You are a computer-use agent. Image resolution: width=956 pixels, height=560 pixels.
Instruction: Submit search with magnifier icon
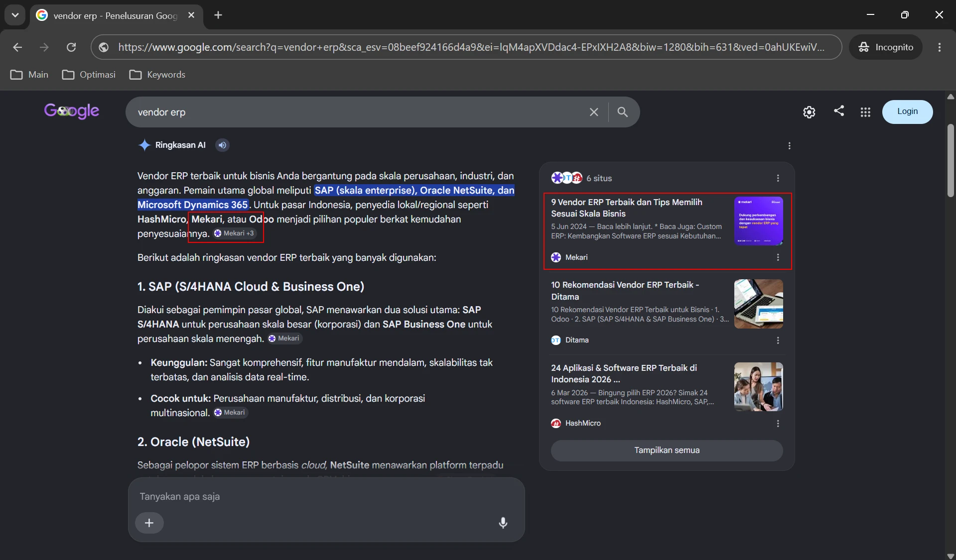coord(622,112)
